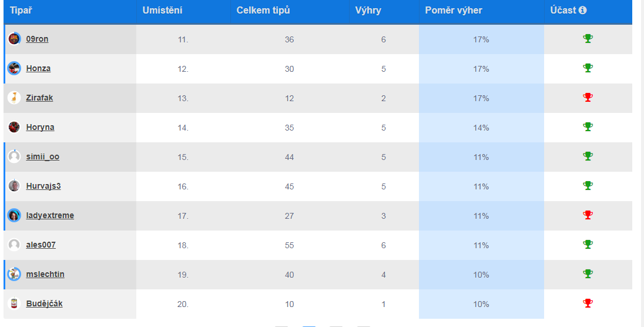Sort by Celkem tipů column header
The image size is (644, 327).
(x=263, y=10)
